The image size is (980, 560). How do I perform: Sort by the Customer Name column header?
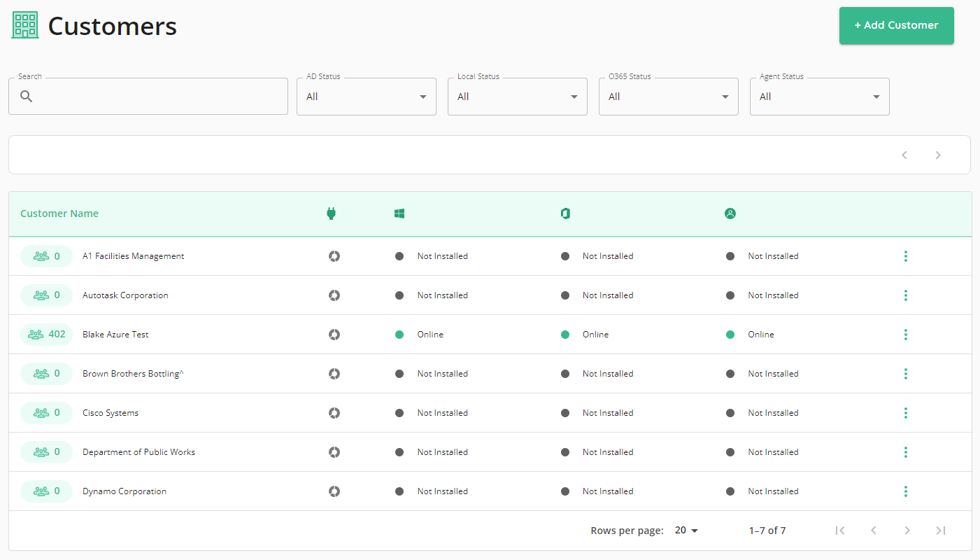pyautogui.click(x=59, y=213)
